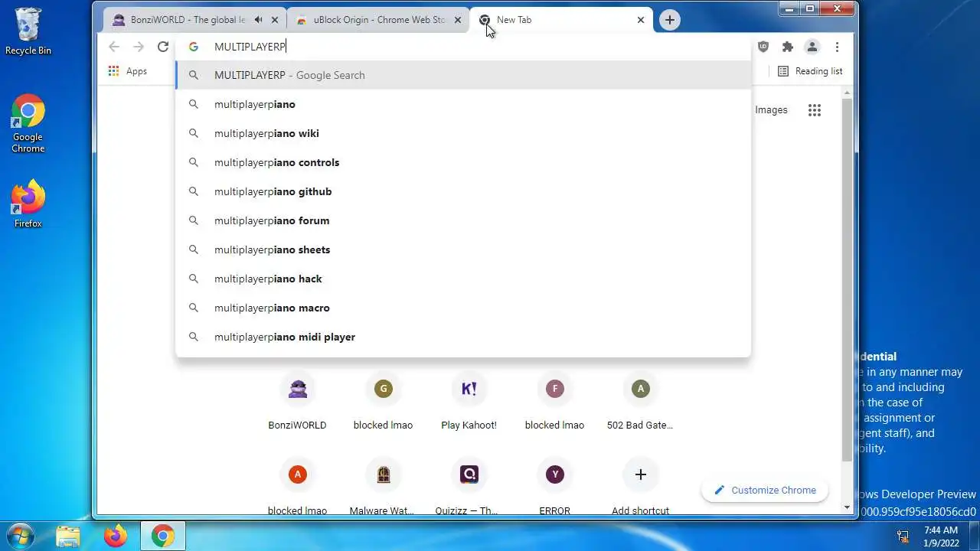This screenshot has width=980, height=551.
Task: Open the Quizizz shortcut tile
Action: click(x=469, y=485)
